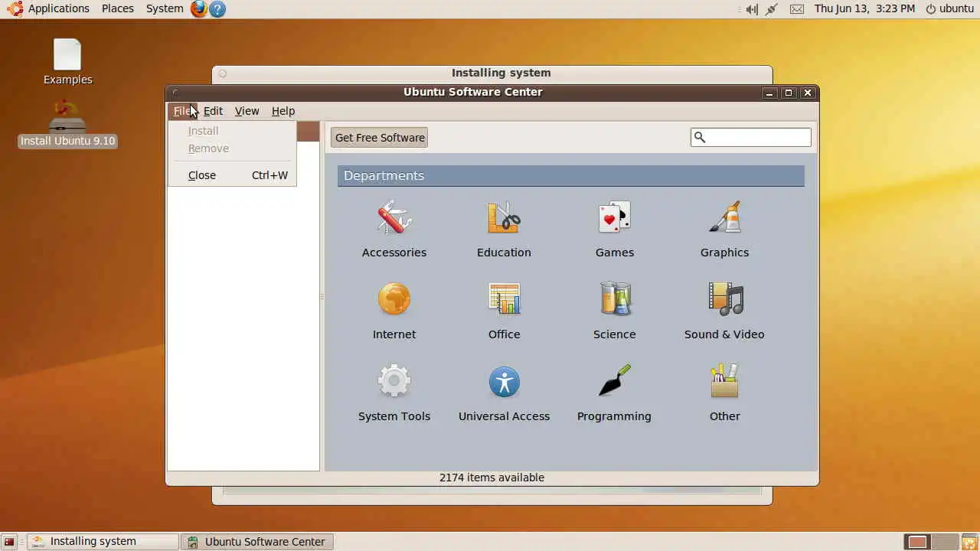
Task: Open the Other department icon
Action: click(x=724, y=381)
